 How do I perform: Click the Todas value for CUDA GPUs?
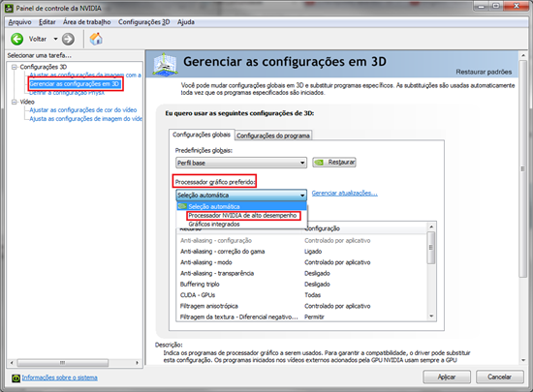point(312,295)
